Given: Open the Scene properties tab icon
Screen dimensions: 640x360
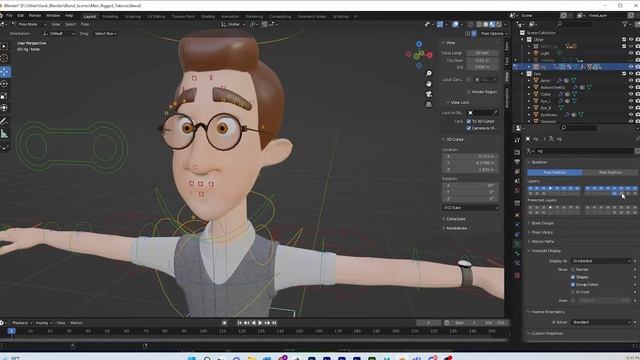Looking at the screenshot, I should pyautogui.click(x=517, y=181).
